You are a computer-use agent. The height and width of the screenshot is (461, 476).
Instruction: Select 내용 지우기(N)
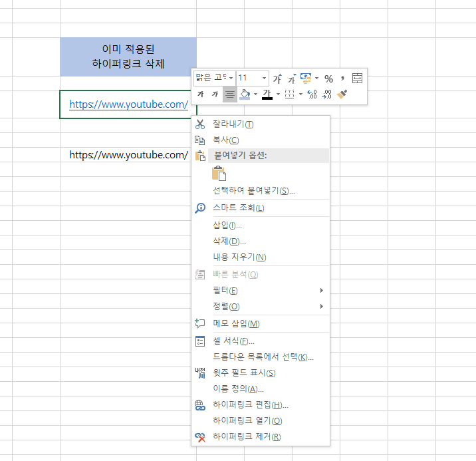[x=261, y=257]
